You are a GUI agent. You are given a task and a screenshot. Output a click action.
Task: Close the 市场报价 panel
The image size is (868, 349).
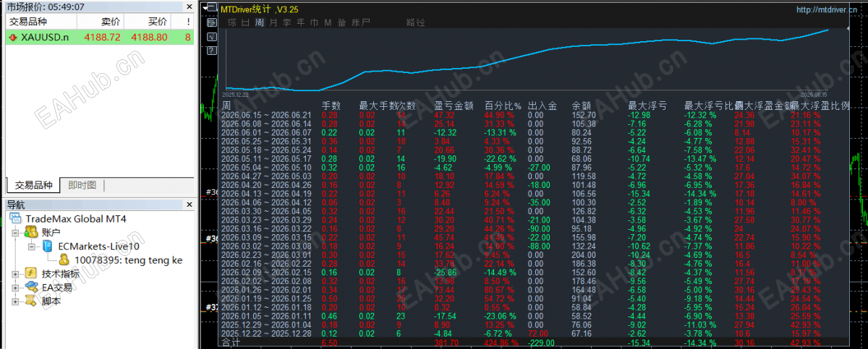189,7
